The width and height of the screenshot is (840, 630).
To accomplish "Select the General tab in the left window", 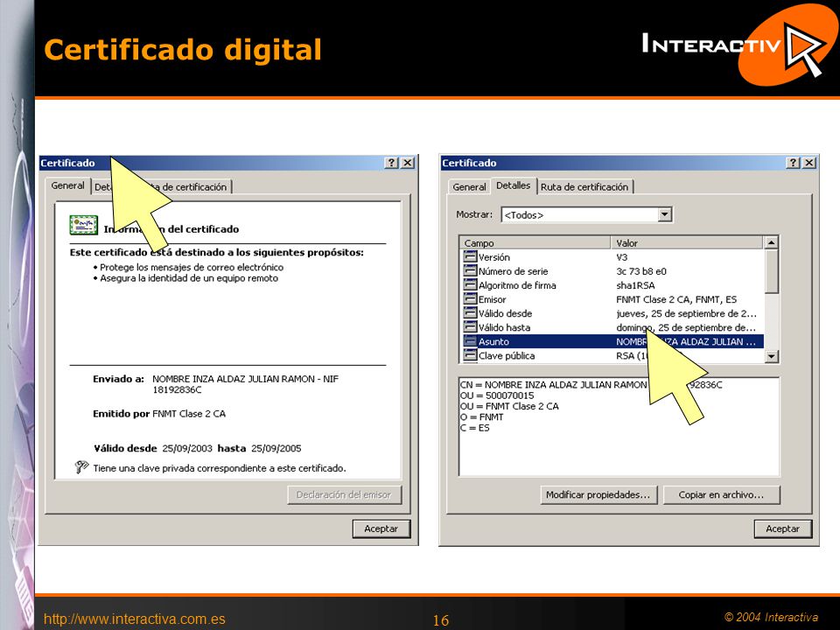I will [x=67, y=185].
